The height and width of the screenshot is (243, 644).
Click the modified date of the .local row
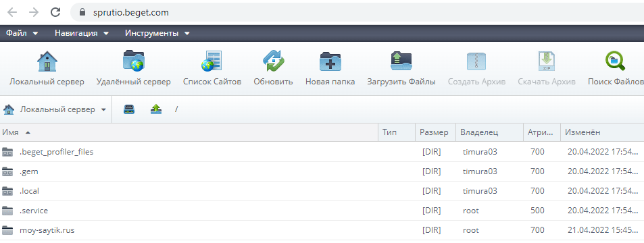[x=603, y=191]
